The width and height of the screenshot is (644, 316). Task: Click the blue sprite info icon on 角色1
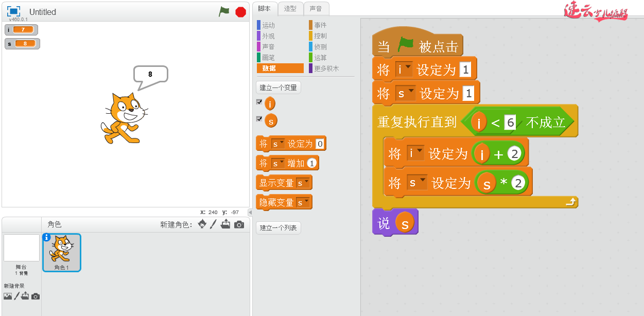47,238
